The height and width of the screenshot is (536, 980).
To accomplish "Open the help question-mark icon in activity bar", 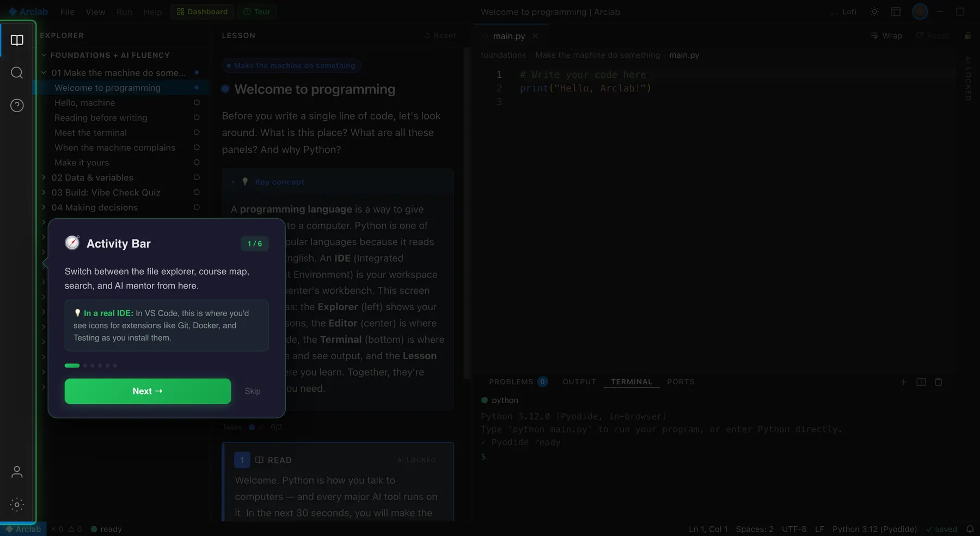I will coord(17,106).
